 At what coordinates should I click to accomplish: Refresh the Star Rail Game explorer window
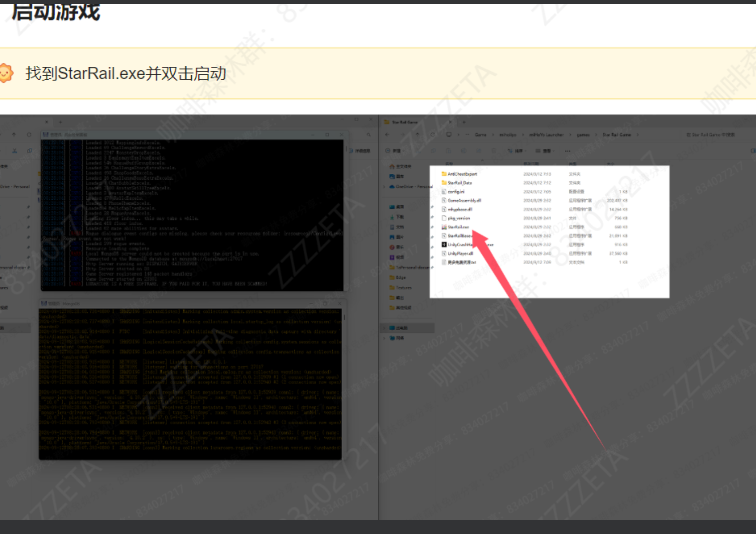tap(433, 134)
